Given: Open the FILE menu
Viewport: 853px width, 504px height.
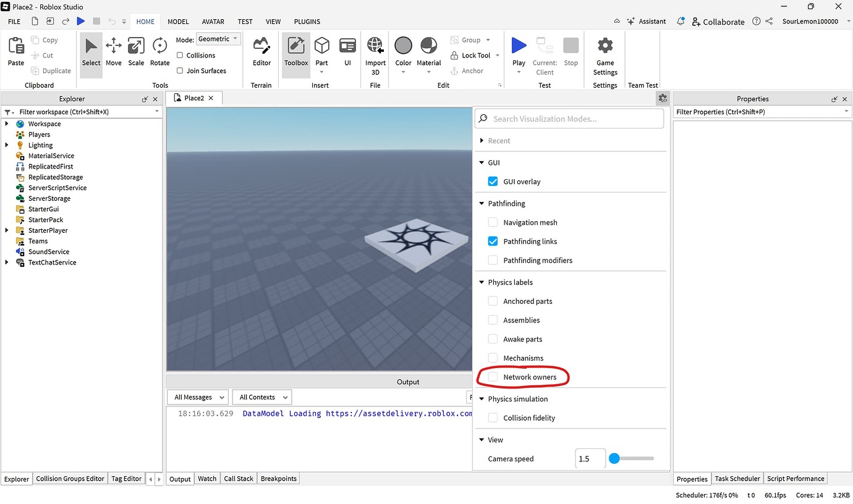Looking at the screenshot, I should (x=14, y=21).
